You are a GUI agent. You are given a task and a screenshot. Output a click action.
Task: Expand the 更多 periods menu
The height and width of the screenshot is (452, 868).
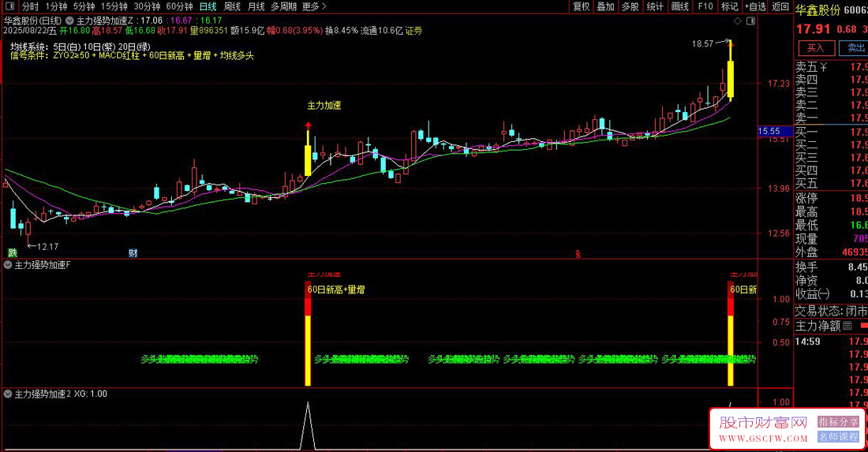[314, 6]
